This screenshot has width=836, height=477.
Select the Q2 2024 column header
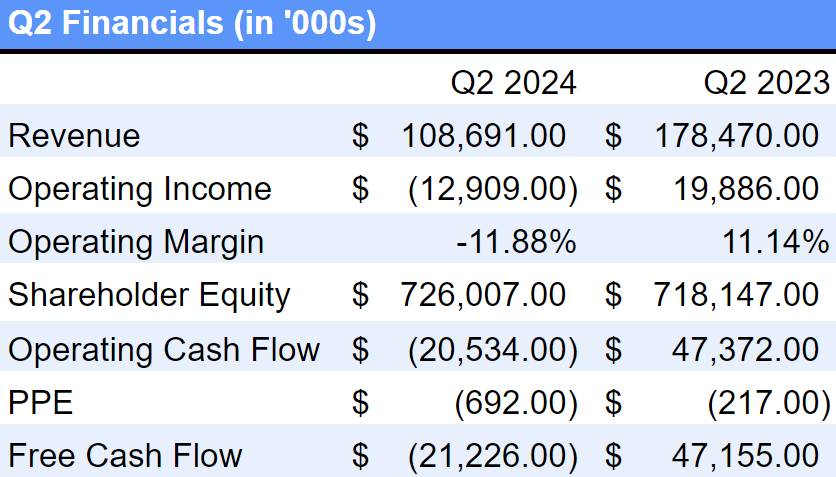(x=513, y=82)
